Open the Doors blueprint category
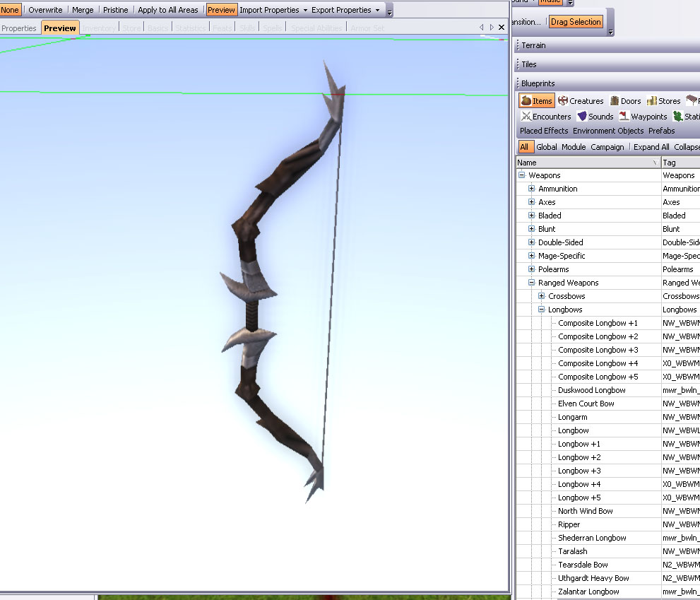Screen dimensions: 700x600 coord(625,101)
